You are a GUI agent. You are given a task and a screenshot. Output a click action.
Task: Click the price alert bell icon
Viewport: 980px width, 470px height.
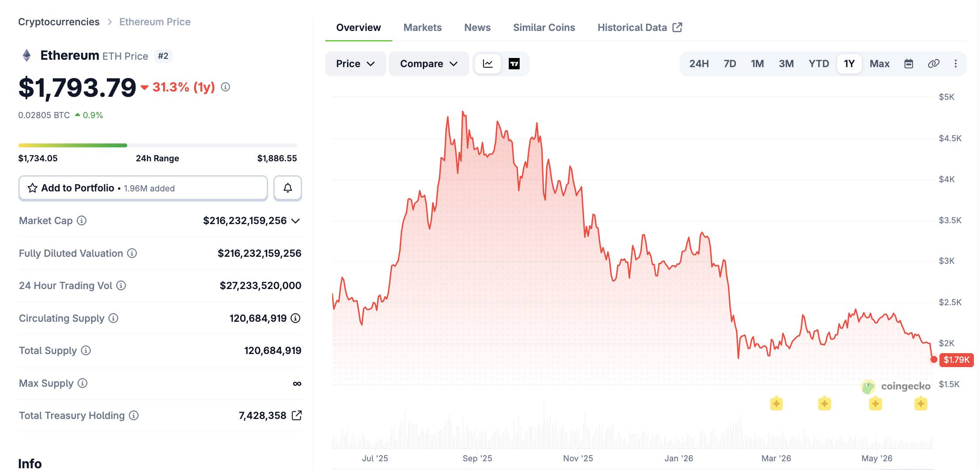[288, 188]
